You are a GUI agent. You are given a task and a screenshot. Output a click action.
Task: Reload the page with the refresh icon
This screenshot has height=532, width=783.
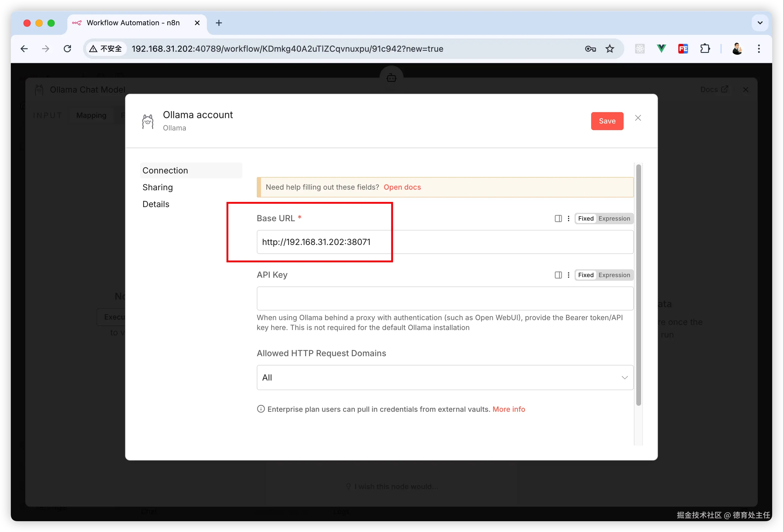click(67, 49)
